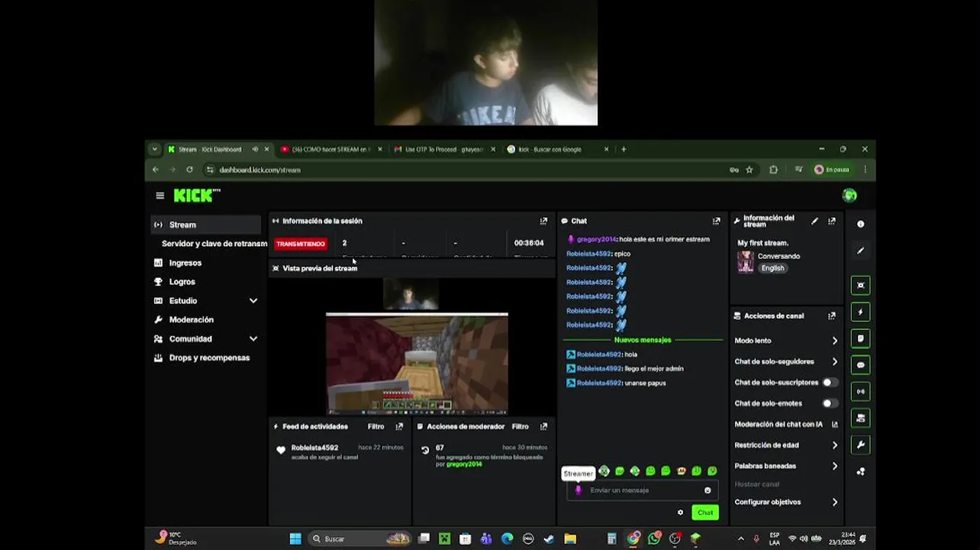The image size is (980, 550).
Task: Expand Configurar objetivos options
Action: 834,502
